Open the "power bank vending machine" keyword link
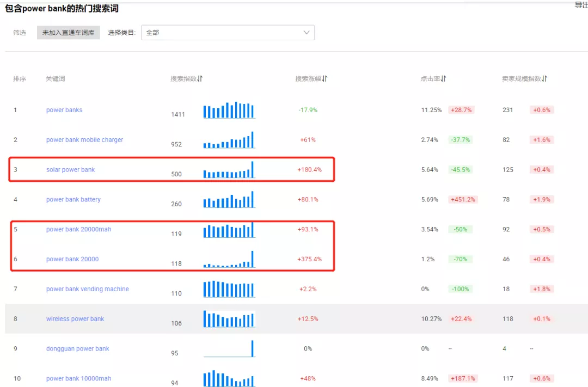 pos(88,288)
